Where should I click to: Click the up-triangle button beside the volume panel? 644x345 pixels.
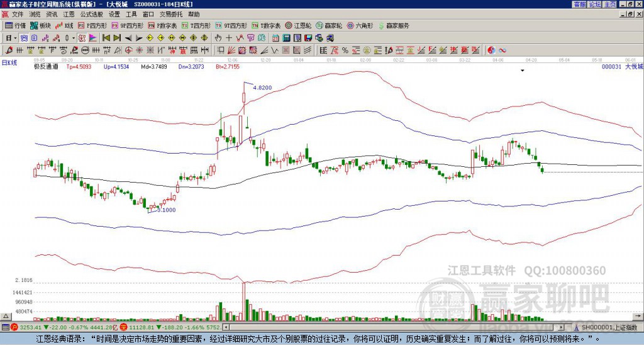pyautogui.click(x=6, y=316)
